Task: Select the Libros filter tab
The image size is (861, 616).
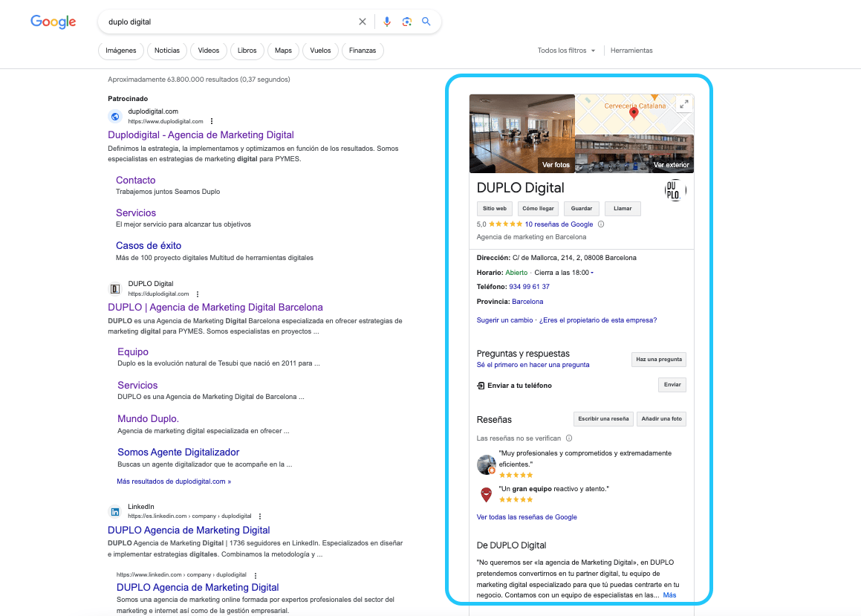Action: (247, 51)
